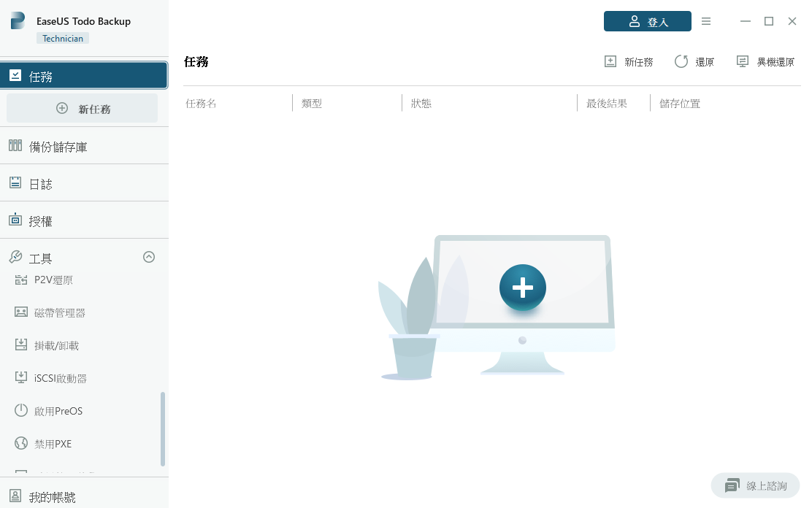The width and height of the screenshot is (812, 508).
Task: Open the hamburger menu icon
Action: 706,21
